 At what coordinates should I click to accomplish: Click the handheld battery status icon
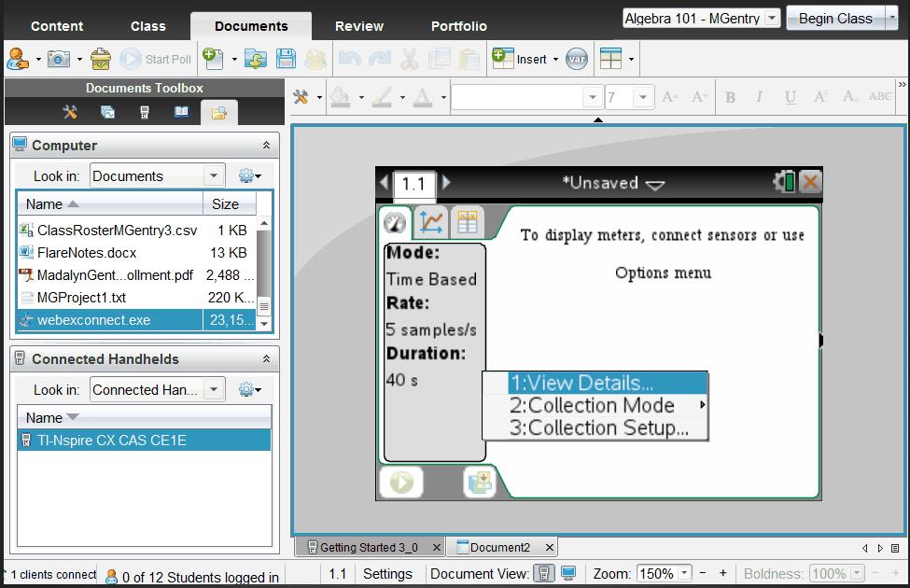click(785, 182)
